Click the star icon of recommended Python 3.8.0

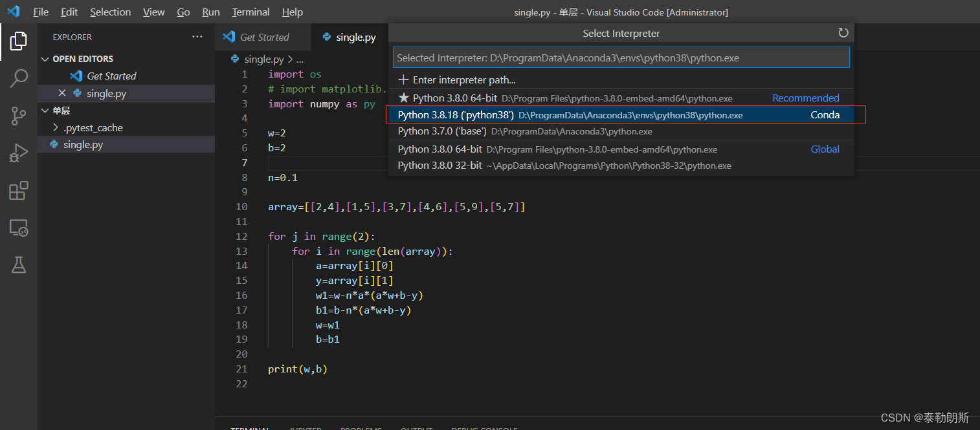[x=404, y=98]
